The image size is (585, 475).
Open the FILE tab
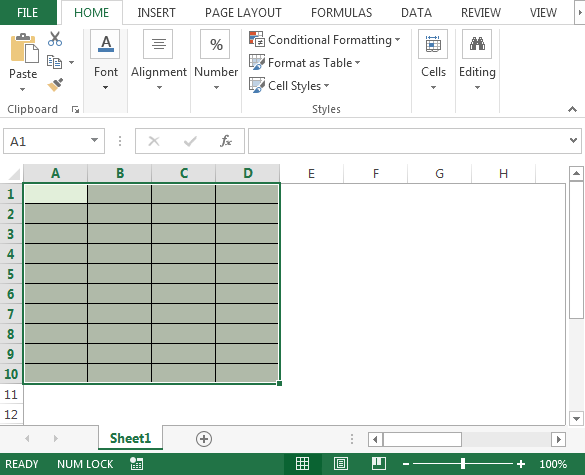[x=28, y=13]
